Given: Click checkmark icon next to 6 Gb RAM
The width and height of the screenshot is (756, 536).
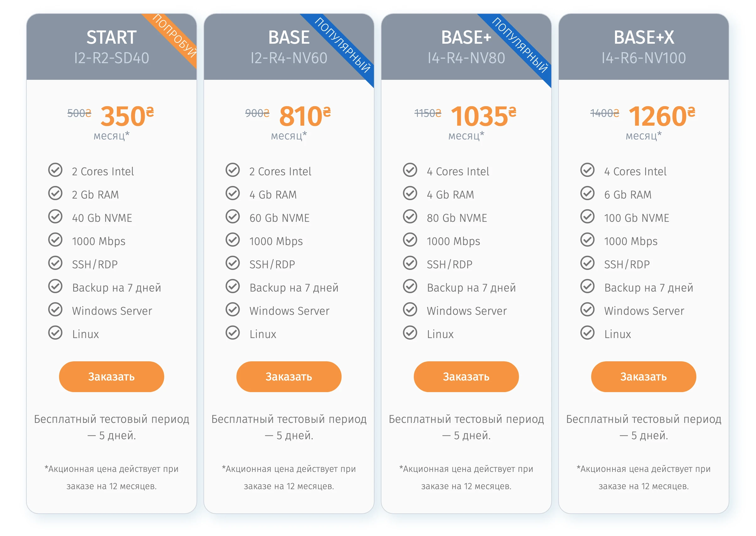Looking at the screenshot, I should pyautogui.click(x=587, y=194).
